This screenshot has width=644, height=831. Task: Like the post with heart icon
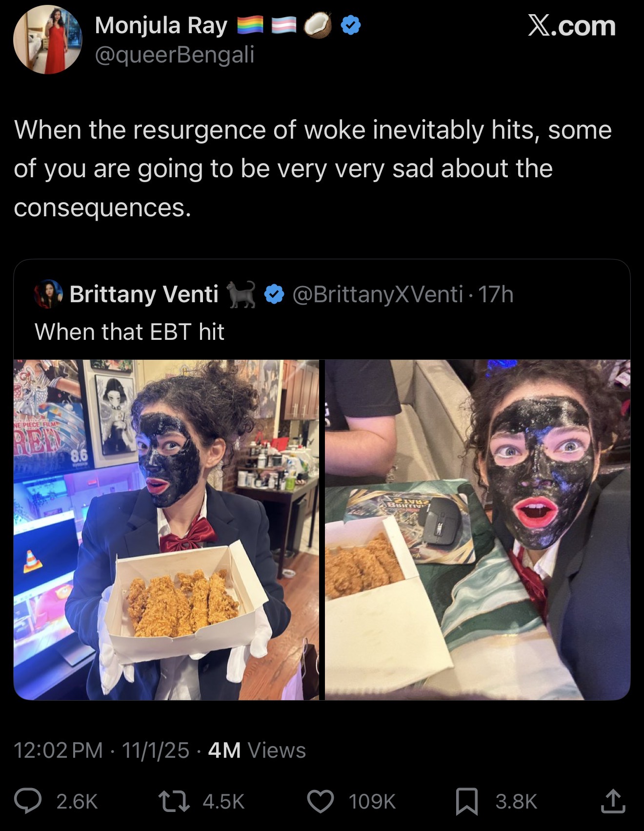pos(321,802)
